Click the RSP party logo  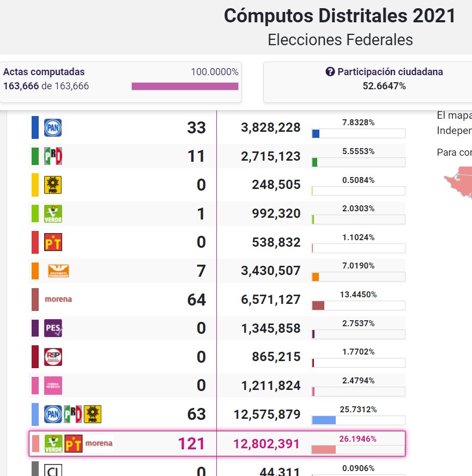pos(53,357)
